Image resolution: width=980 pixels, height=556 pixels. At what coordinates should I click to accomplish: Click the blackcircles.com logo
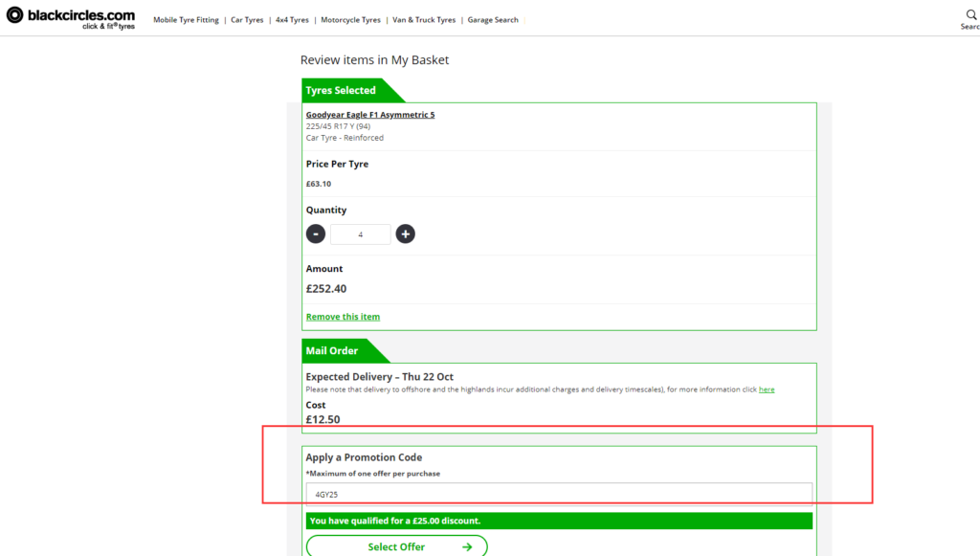tap(70, 18)
